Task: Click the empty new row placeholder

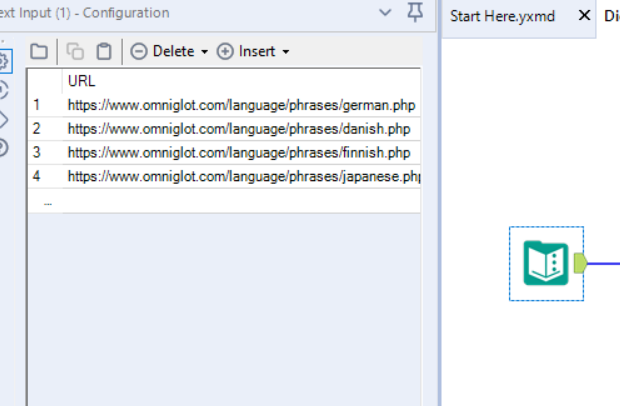Action: [x=47, y=201]
